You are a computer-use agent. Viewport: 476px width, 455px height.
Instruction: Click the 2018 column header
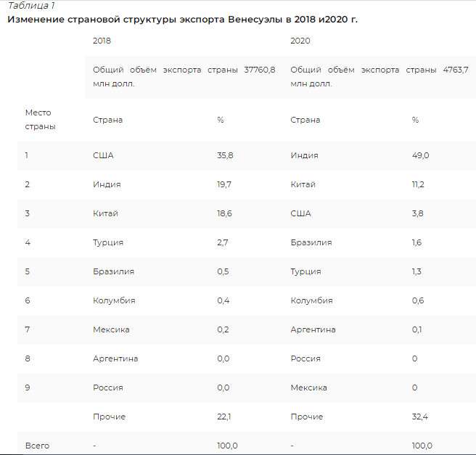coord(102,41)
